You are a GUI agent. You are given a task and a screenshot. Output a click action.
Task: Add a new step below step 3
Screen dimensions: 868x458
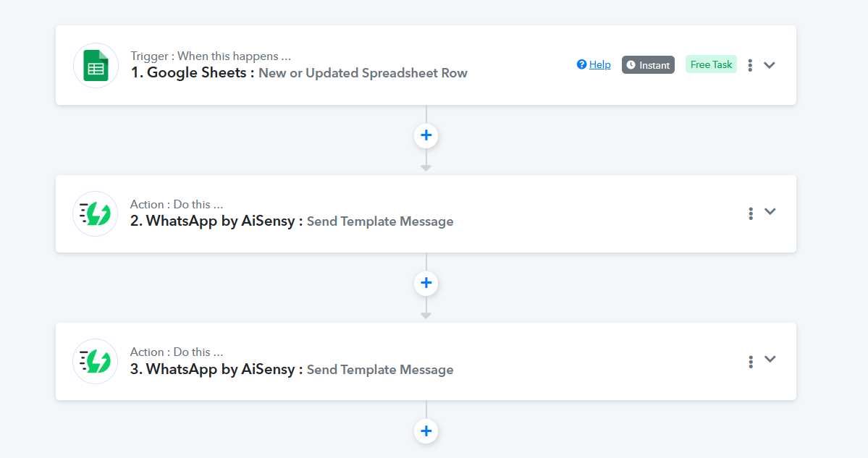426,431
